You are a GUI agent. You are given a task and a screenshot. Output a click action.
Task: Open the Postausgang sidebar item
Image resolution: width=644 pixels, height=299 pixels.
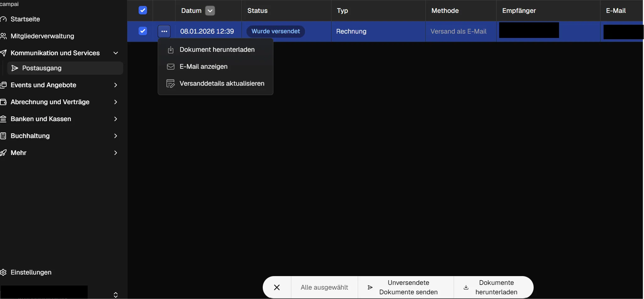coord(42,68)
